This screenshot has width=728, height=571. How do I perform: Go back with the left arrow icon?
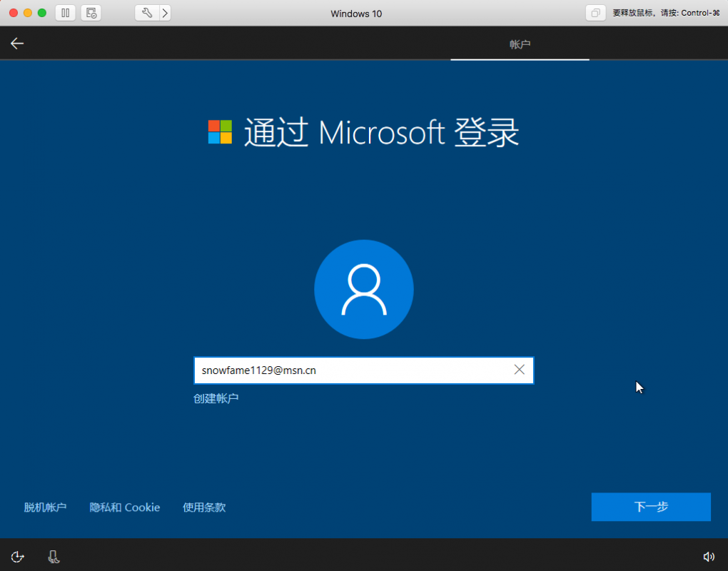pos(17,44)
